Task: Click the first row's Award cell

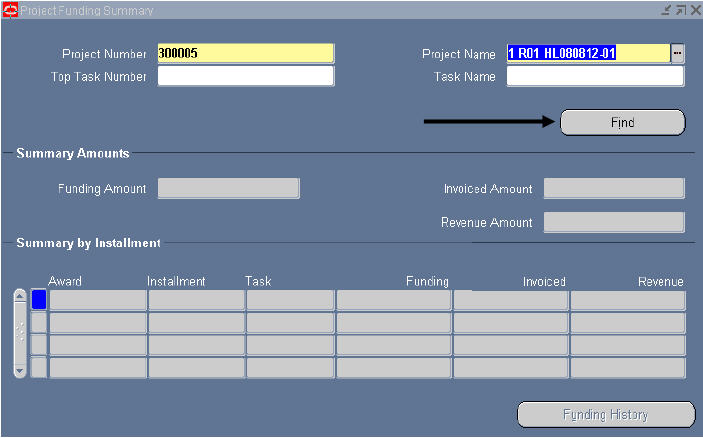Action: pyautogui.click(x=98, y=300)
